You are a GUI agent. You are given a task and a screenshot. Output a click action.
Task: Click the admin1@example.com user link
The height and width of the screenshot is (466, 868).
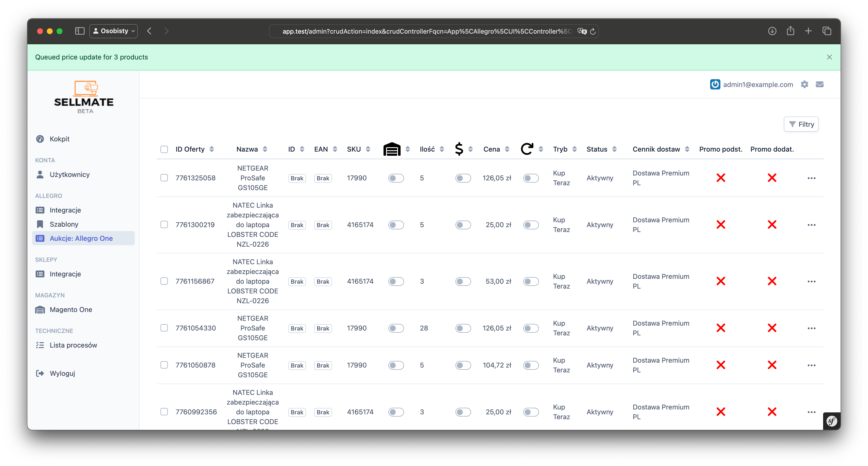(x=758, y=85)
